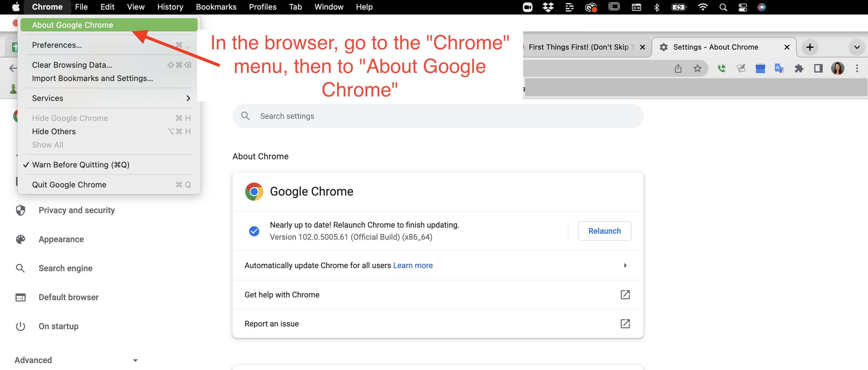Click the text-lines icon beside Dropbox
The image size is (868, 370).
point(569,7)
